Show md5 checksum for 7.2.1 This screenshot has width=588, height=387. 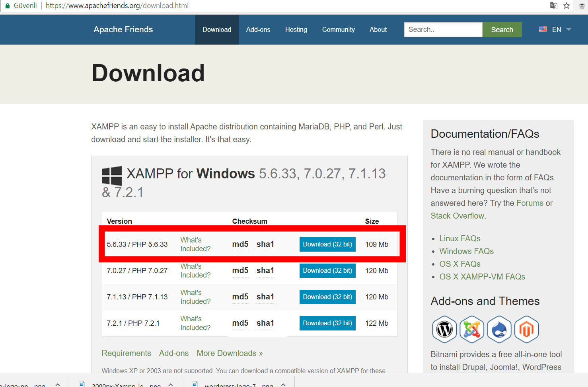coord(240,323)
